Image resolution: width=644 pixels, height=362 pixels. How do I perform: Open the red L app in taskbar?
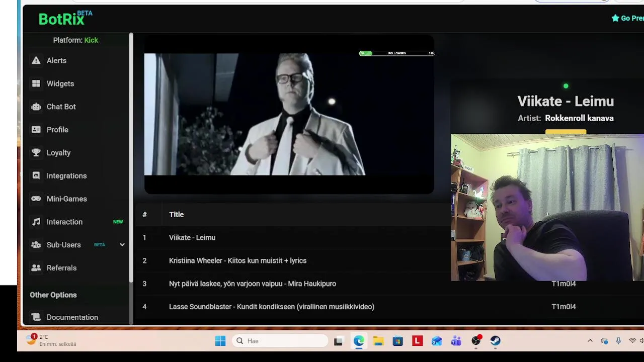[x=417, y=341]
